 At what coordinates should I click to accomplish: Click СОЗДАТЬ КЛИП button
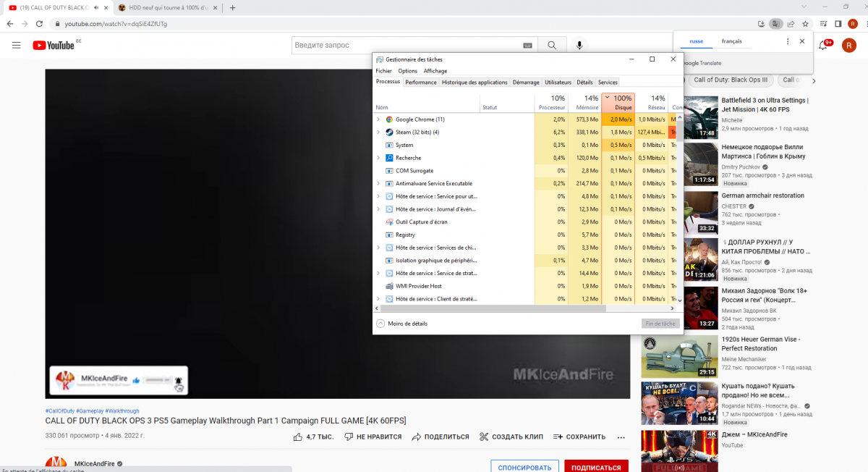[x=511, y=437]
